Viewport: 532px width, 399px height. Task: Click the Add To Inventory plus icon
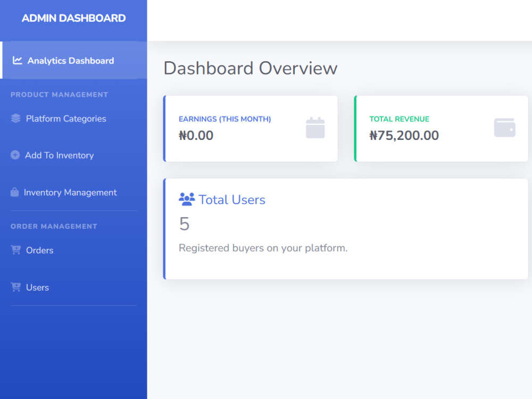[x=15, y=155]
